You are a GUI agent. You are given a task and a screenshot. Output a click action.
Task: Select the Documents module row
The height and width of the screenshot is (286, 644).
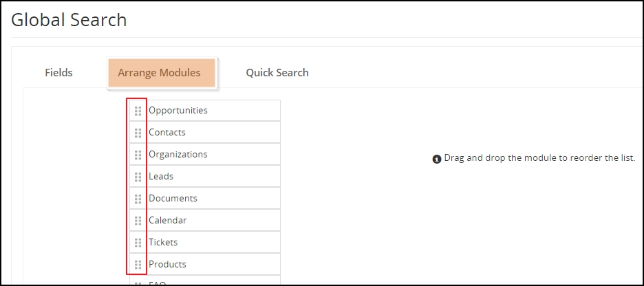pos(205,198)
